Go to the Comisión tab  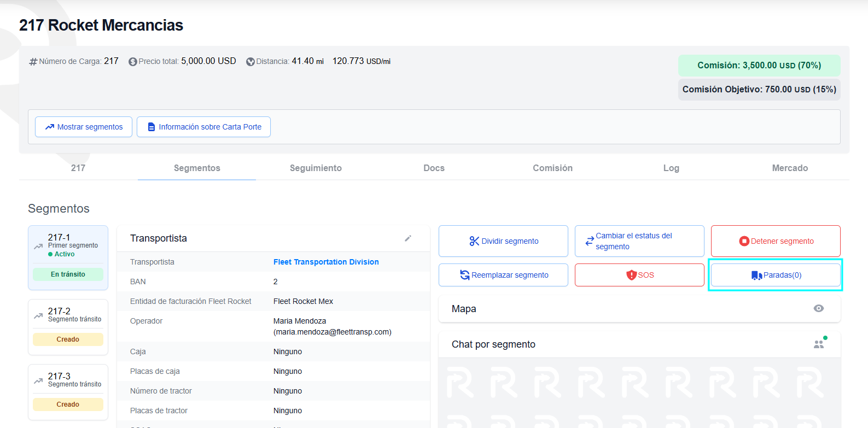point(552,168)
